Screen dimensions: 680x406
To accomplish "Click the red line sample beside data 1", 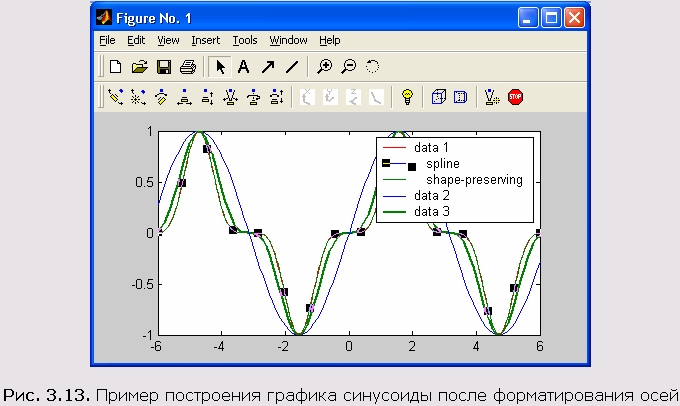I will 394,148.
